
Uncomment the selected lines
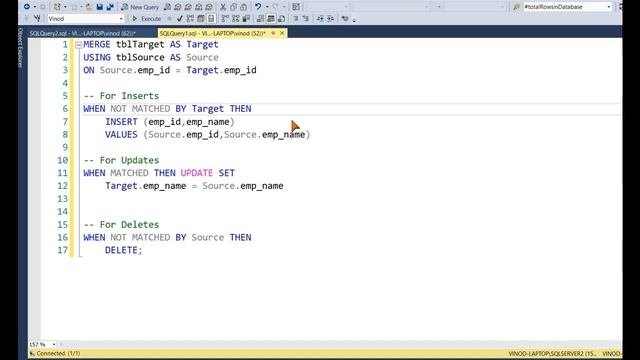[x=305, y=19]
